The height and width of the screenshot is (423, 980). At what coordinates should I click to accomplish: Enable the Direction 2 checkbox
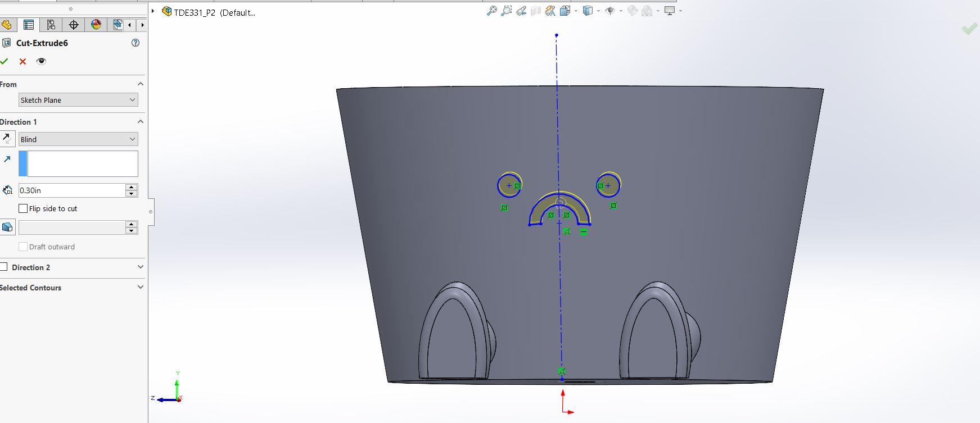[x=3, y=267]
